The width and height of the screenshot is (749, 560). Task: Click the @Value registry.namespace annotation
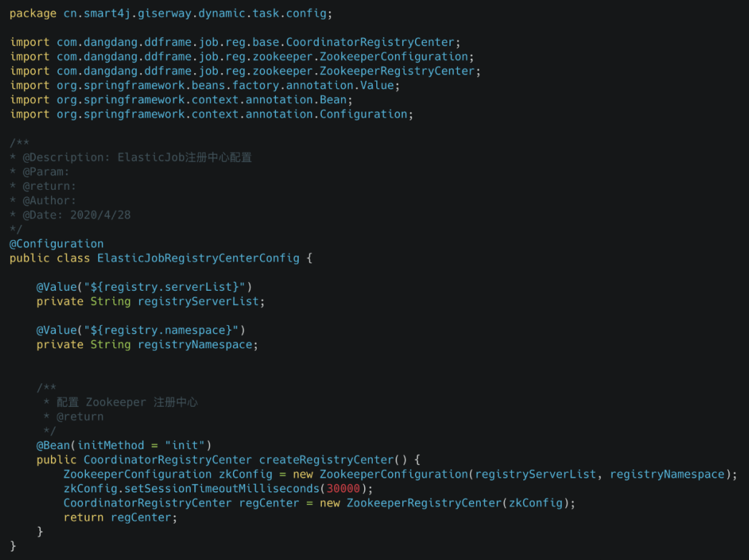[141, 330]
